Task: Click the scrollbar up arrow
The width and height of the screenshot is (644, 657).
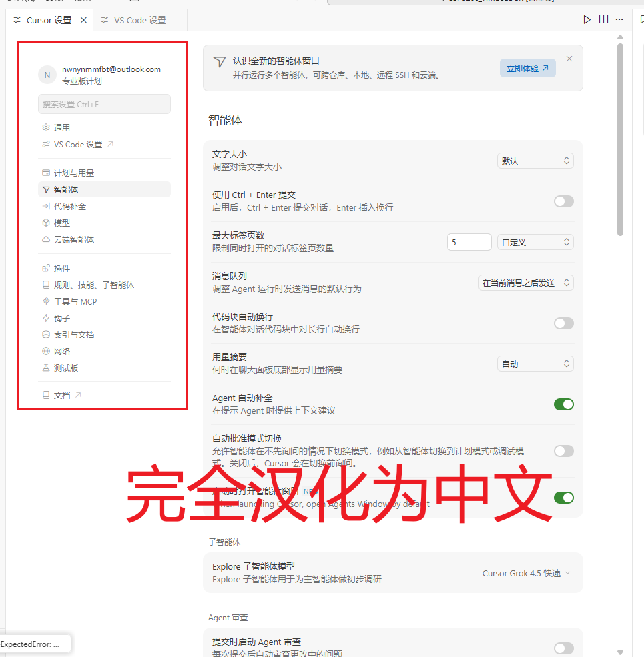Action: point(620,37)
